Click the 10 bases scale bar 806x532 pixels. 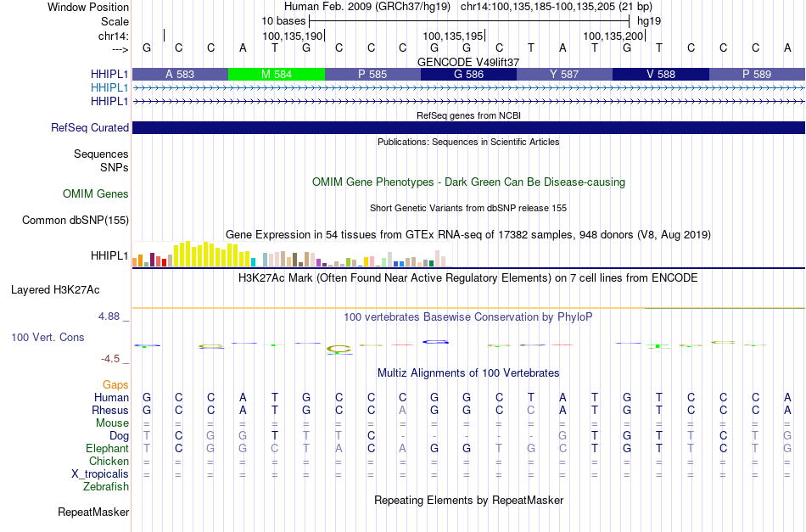[x=469, y=21]
